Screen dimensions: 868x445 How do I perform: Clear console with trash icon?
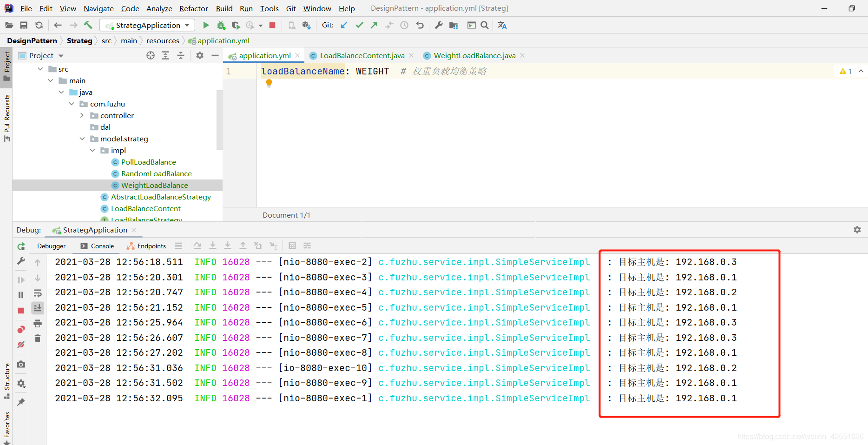click(x=38, y=338)
